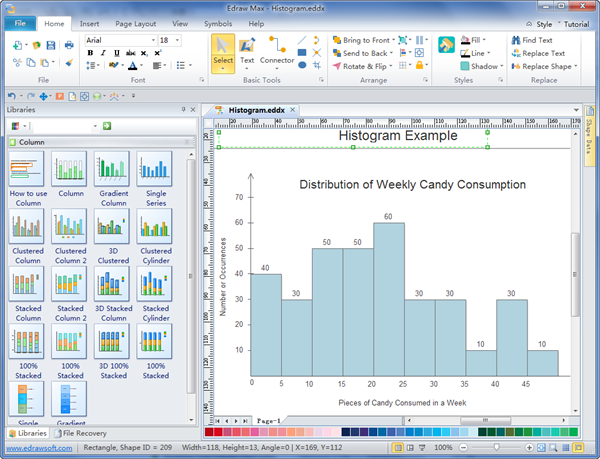Click the Find Text icon

[x=514, y=40]
